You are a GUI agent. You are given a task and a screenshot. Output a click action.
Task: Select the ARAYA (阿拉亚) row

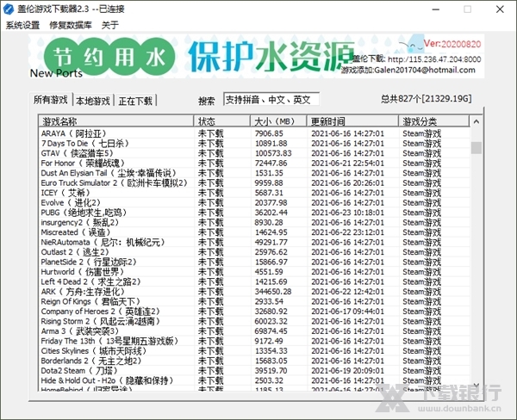click(x=254, y=133)
